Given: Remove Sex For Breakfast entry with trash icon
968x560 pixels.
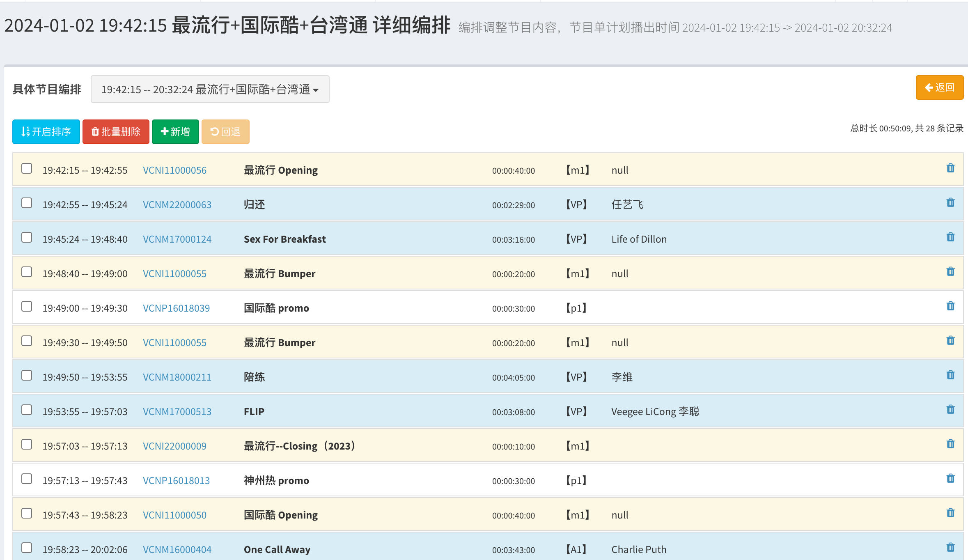Looking at the screenshot, I should (x=950, y=237).
